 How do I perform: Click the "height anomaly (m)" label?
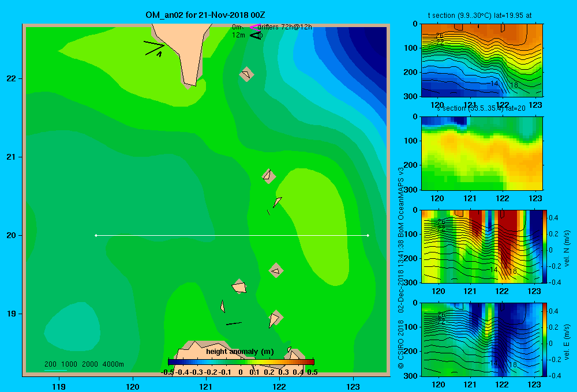240,352
